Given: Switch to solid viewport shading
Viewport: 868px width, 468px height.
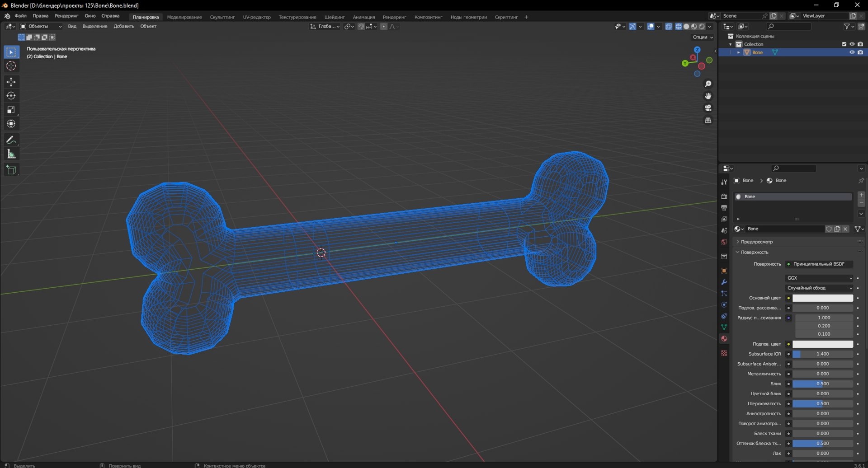Looking at the screenshot, I should pos(686,26).
